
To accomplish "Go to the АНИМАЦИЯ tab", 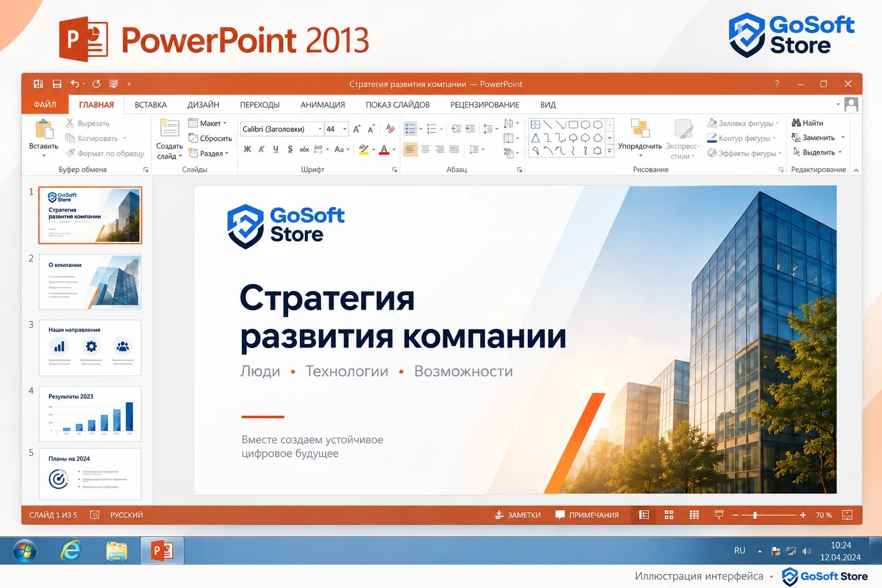I will click(x=323, y=105).
